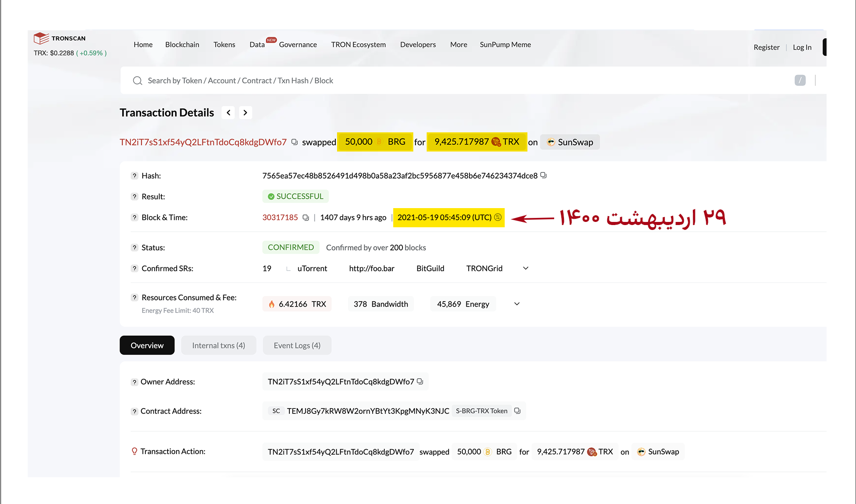Copy the Owner Address value
Image resolution: width=856 pixels, height=504 pixels.
pos(420,382)
